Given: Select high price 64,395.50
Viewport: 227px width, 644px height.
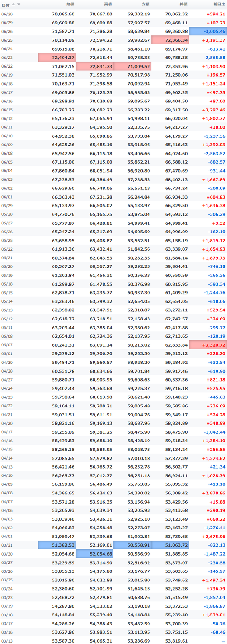Looking at the screenshot, I should click(x=101, y=127).
